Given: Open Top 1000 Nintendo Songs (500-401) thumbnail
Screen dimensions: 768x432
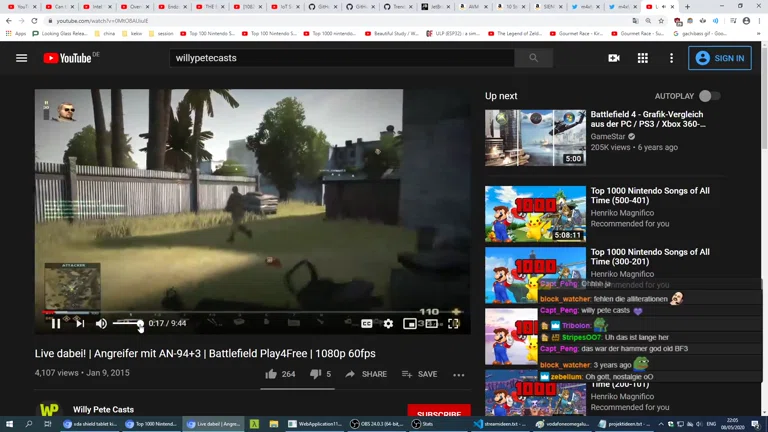Looking at the screenshot, I should [535, 214].
